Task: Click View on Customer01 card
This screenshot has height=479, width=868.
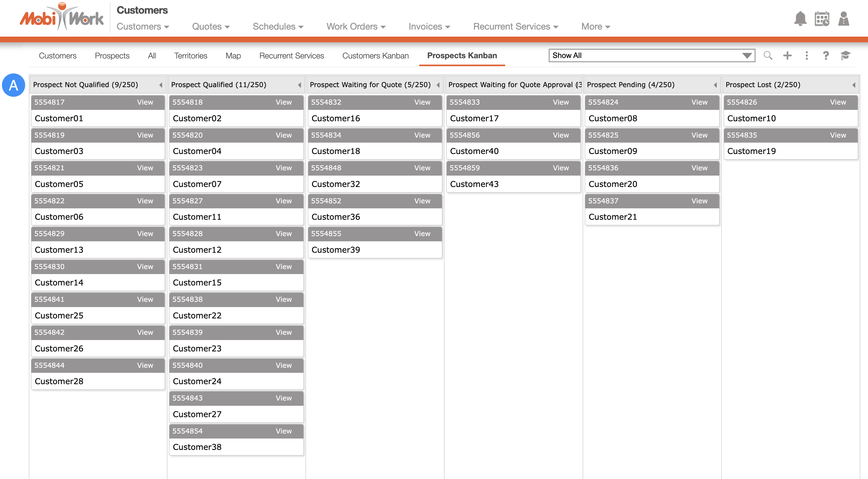Action: [145, 102]
